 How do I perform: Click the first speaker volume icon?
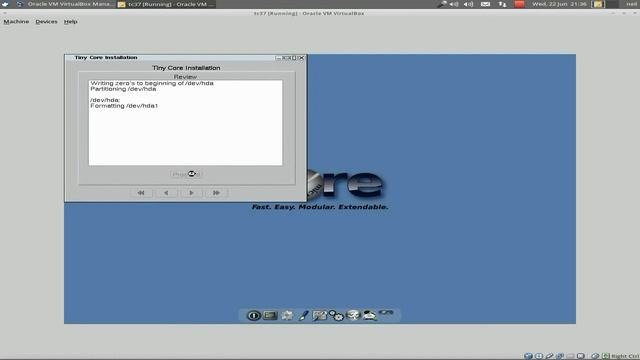tap(454, 4)
